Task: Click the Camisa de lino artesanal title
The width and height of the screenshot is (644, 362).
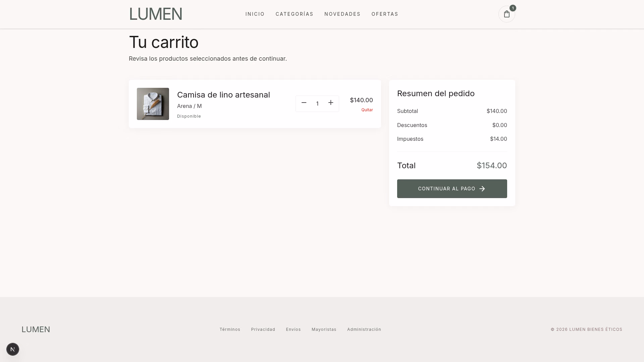Action: tap(223, 95)
